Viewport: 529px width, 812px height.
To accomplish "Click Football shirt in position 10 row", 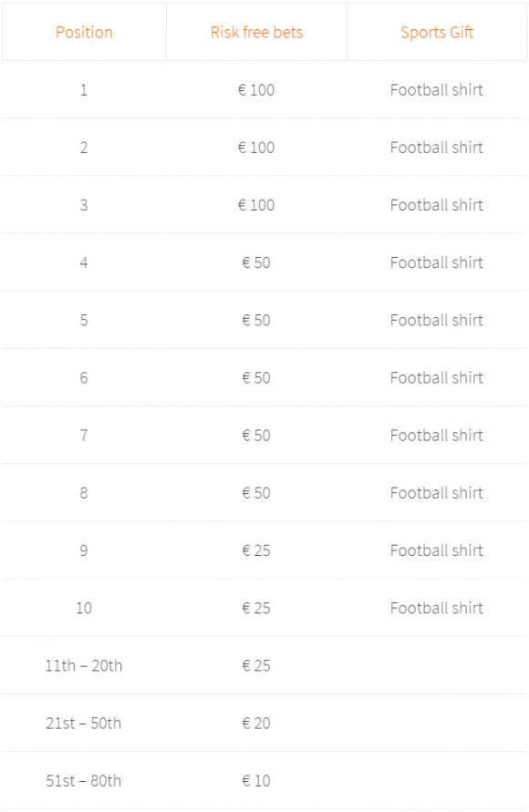I will pyautogui.click(x=437, y=608).
